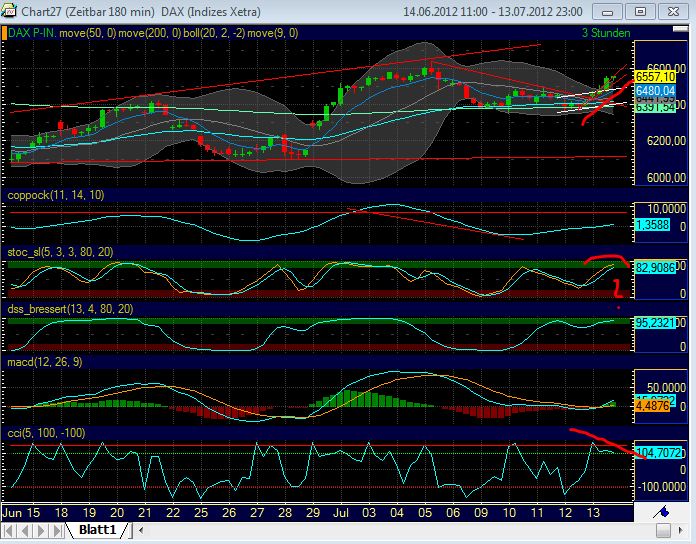Click the 50,0000 MACD axis label

click(666, 388)
